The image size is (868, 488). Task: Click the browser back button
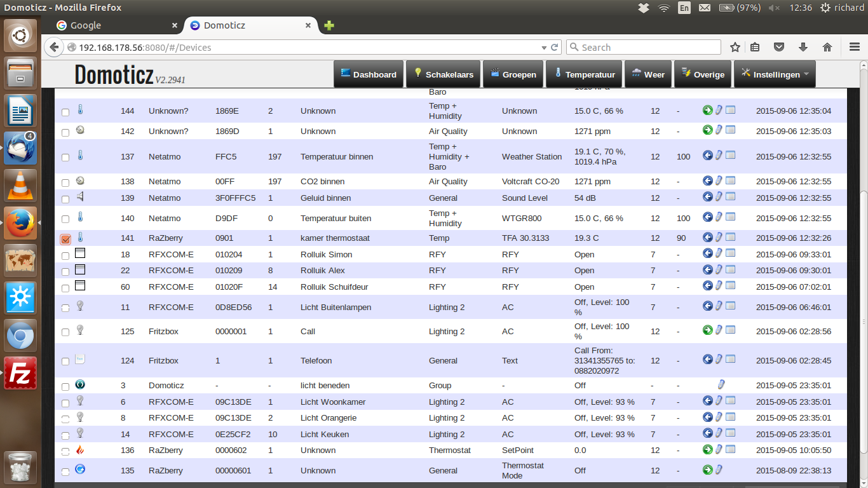pos(54,47)
